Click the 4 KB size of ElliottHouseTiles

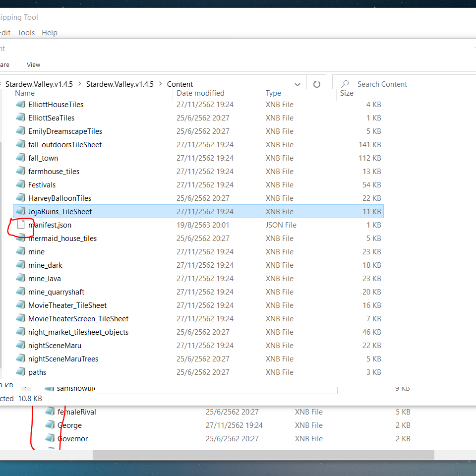click(374, 105)
